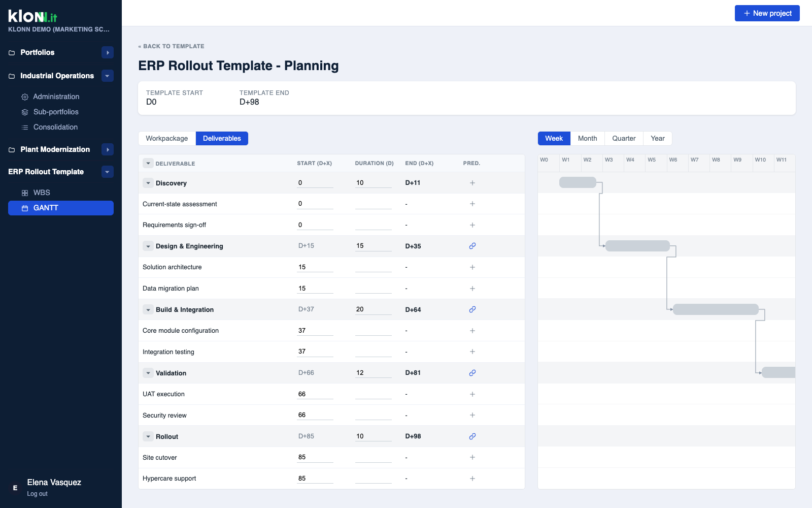The image size is (812, 508).
Task: Add predecessor for Hypercare support
Action: pos(472,479)
